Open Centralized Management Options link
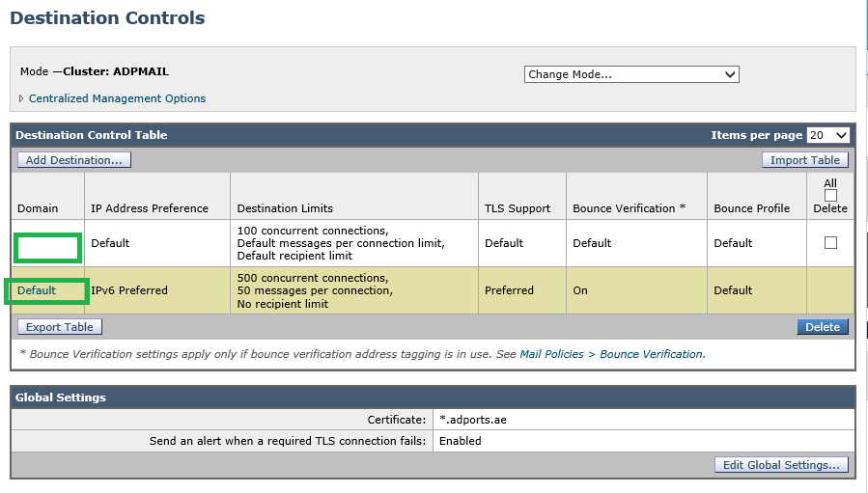 click(x=117, y=98)
